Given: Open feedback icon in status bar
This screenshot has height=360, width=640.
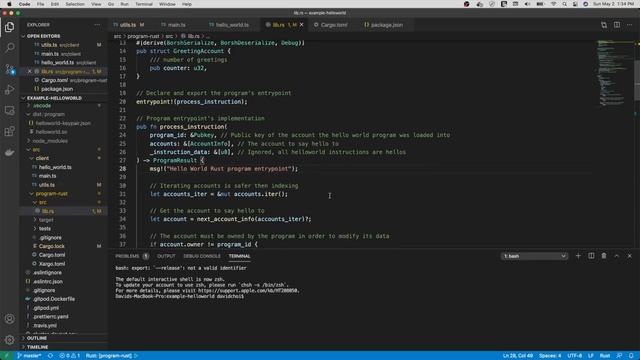Looking at the screenshot, I should (619, 356).
